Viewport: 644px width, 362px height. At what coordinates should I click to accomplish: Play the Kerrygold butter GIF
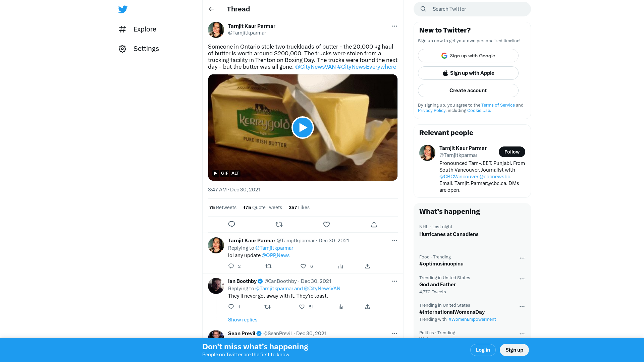point(303,127)
